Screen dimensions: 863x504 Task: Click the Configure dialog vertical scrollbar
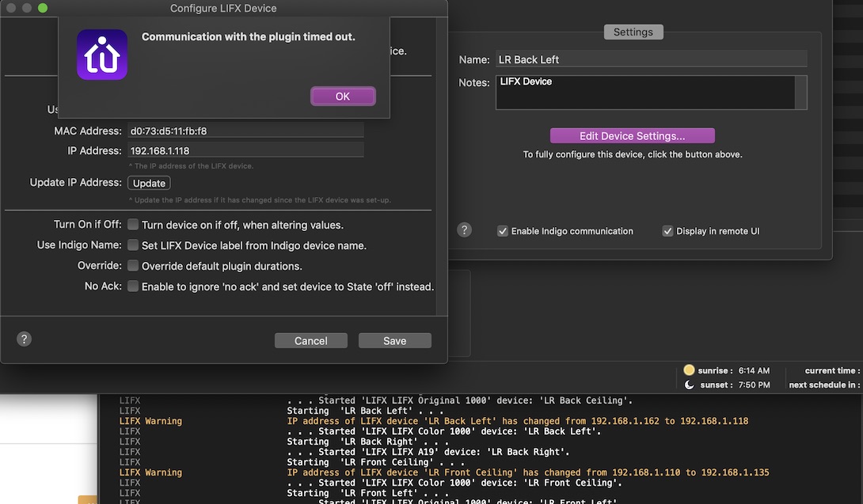pos(442,167)
